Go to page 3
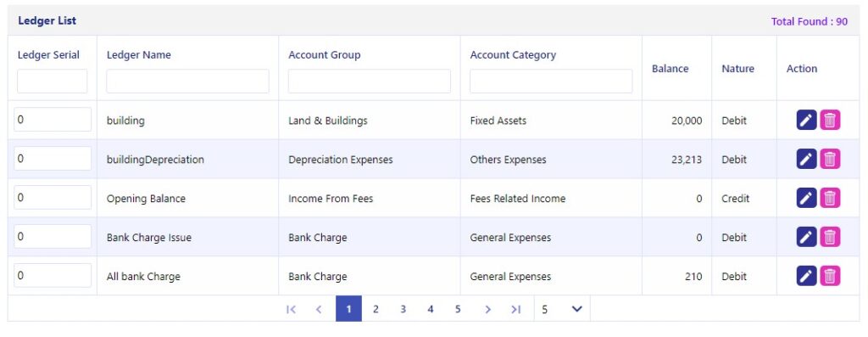The height and width of the screenshot is (337, 868). tap(403, 309)
